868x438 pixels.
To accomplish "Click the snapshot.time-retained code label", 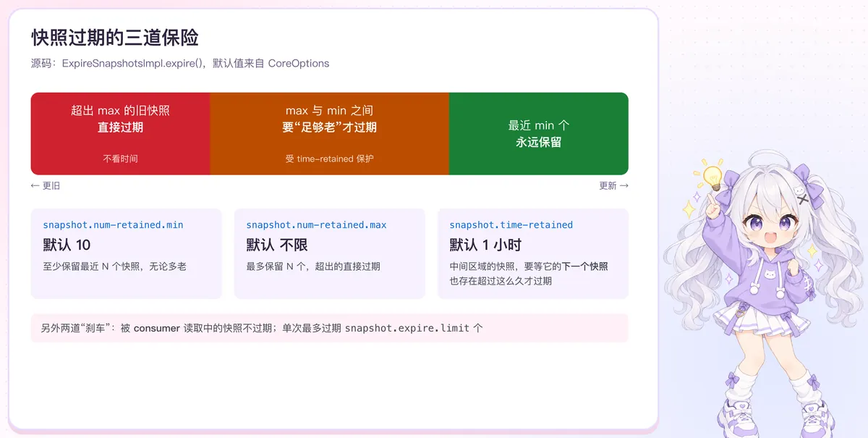I will click(x=511, y=225).
